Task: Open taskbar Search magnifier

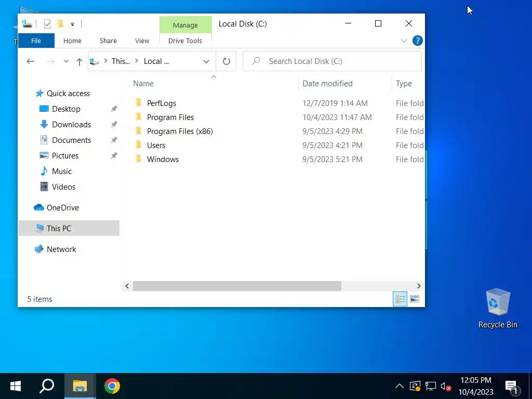Action: point(47,386)
